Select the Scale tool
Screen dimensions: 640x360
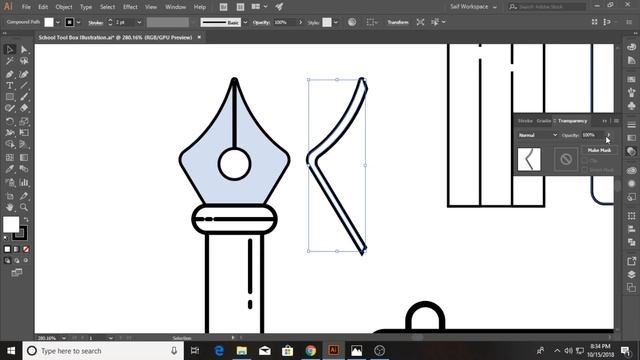point(24,121)
